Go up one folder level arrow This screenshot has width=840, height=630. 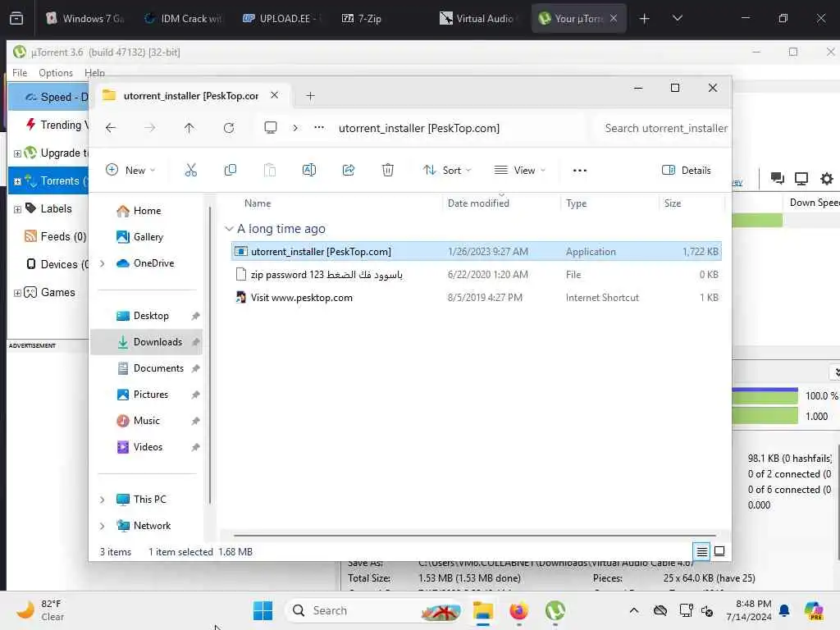pyautogui.click(x=189, y=128)
